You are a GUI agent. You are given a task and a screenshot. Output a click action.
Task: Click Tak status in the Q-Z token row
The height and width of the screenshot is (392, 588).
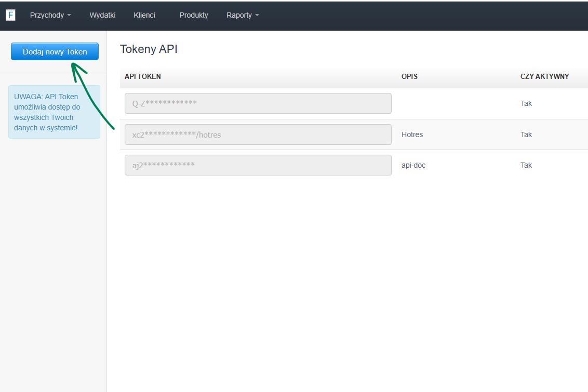[x=526, y=103]
